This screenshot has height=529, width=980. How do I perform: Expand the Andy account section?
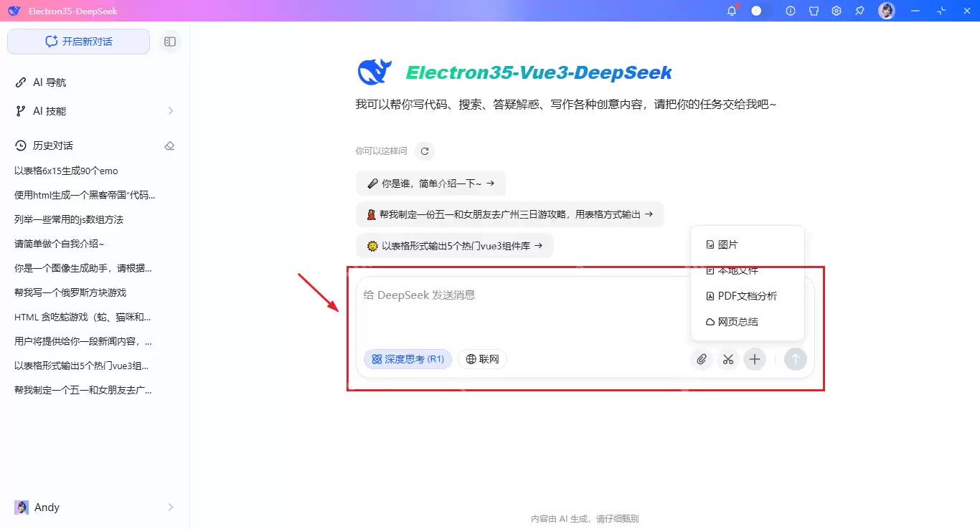click(x=170, y=507)
